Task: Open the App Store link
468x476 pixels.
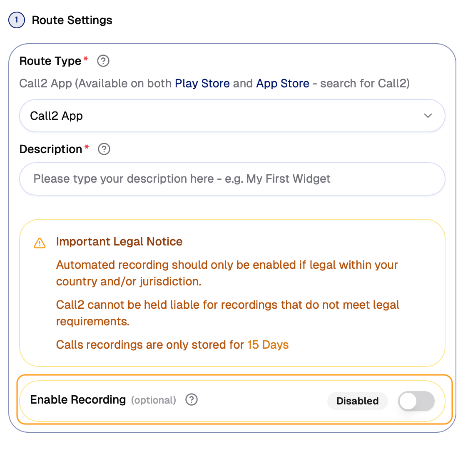Action: [283, 84]
